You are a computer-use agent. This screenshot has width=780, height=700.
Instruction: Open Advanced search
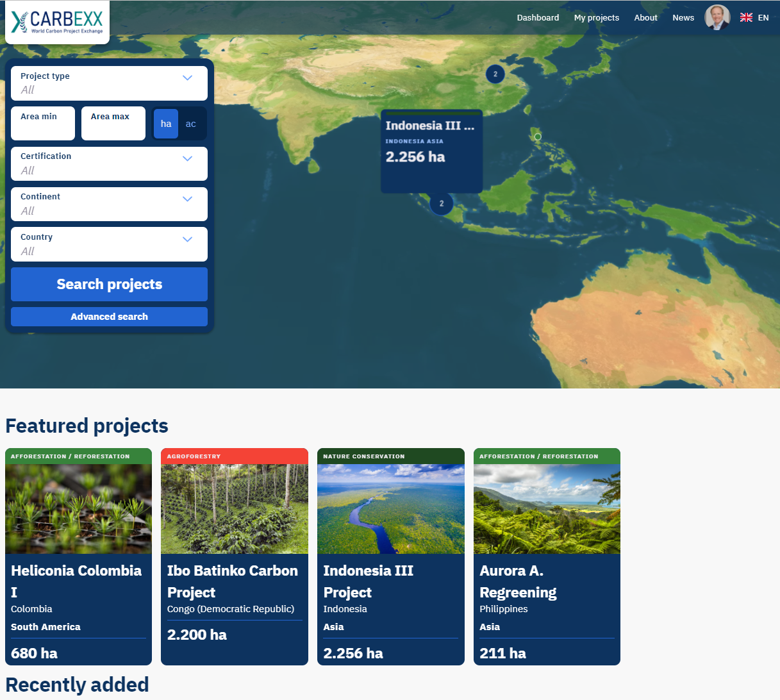click(109, 317)
